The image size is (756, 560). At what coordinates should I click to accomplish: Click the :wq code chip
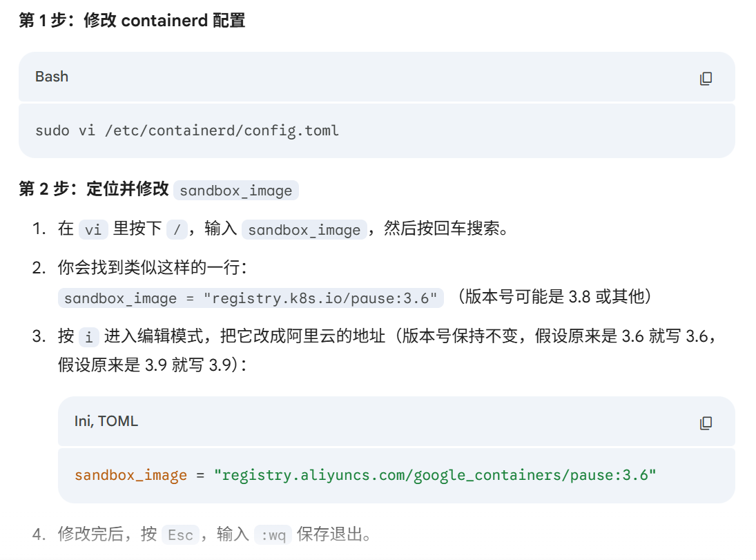pyautogui.click(x=273, y=535)
